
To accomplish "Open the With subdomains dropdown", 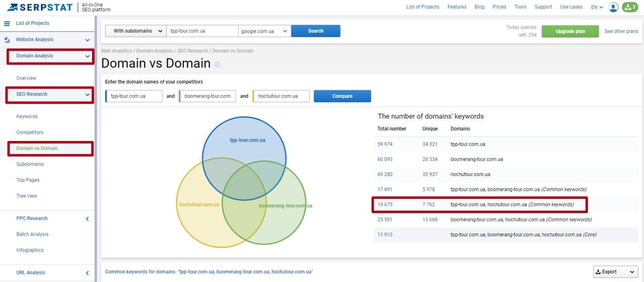I will click(136, 31).
